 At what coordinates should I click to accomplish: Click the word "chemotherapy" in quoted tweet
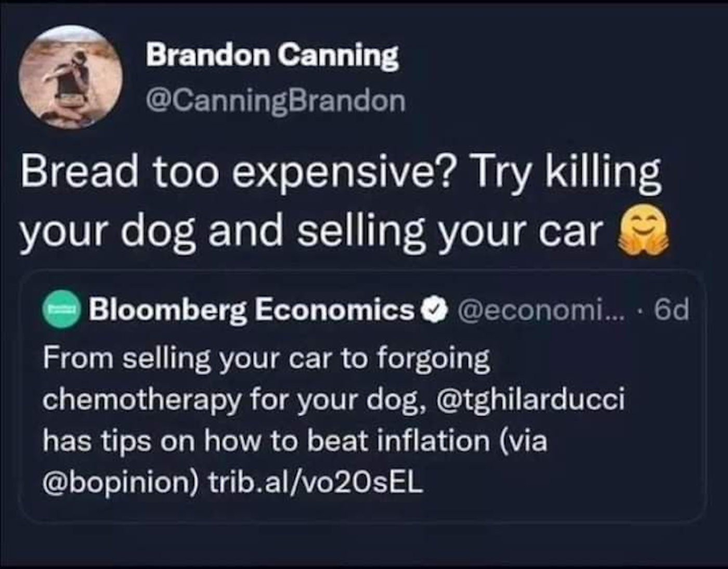pyautogui.click(x=139, y=400)
